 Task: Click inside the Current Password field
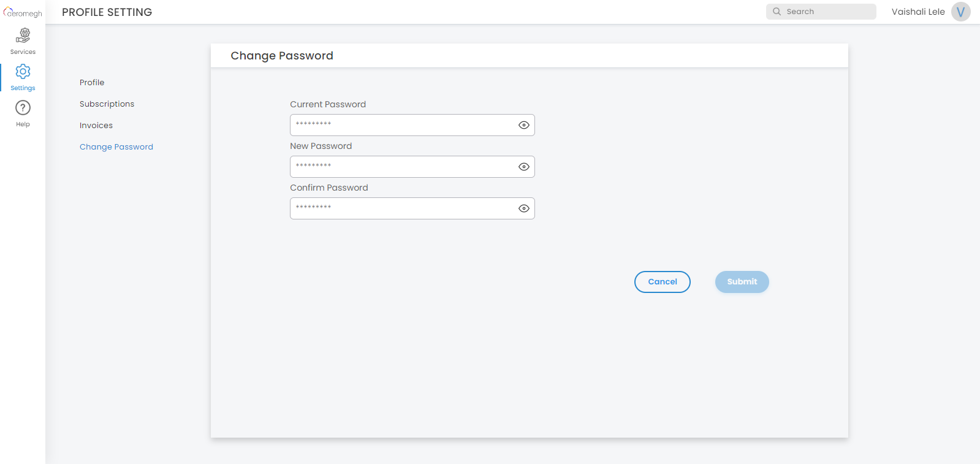401,125
